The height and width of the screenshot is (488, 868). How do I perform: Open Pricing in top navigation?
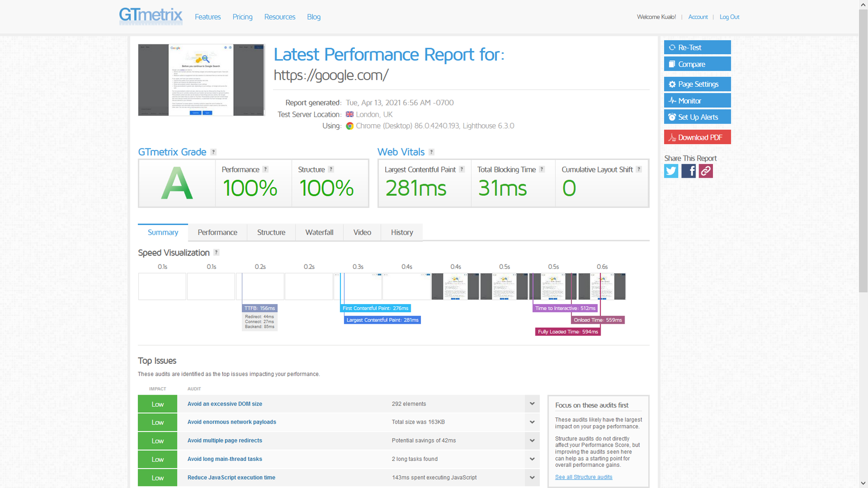click(x=242, y=17)
